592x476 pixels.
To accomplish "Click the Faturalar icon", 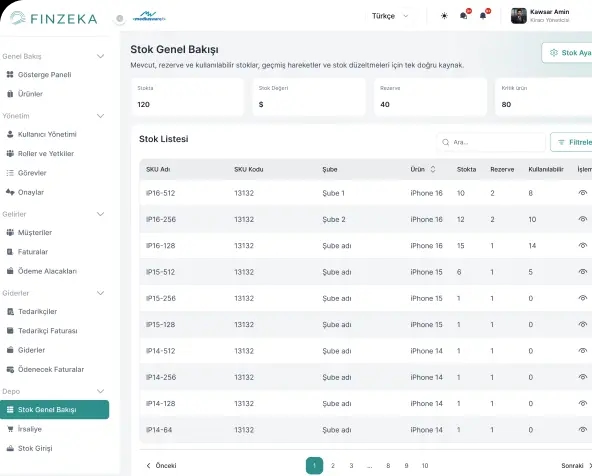I will (10, 252).
